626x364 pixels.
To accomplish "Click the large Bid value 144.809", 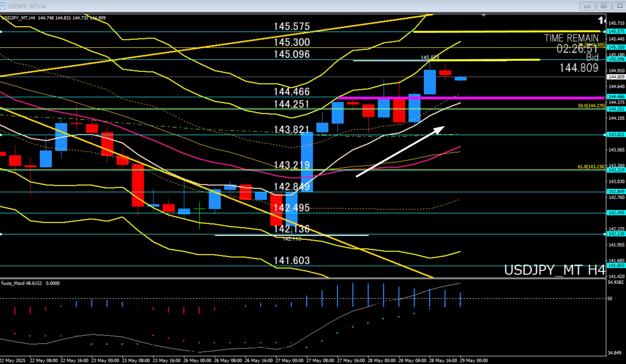I will 579,68.
